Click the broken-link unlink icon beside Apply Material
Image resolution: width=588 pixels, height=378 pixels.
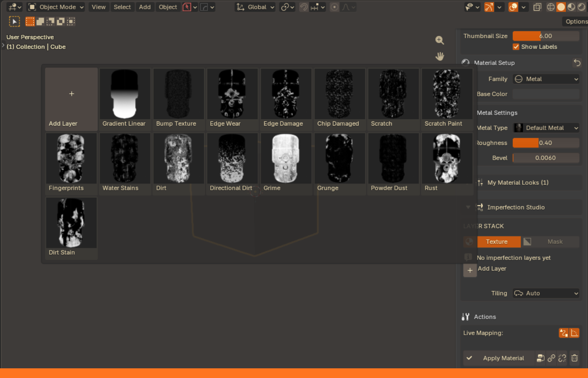562,358
